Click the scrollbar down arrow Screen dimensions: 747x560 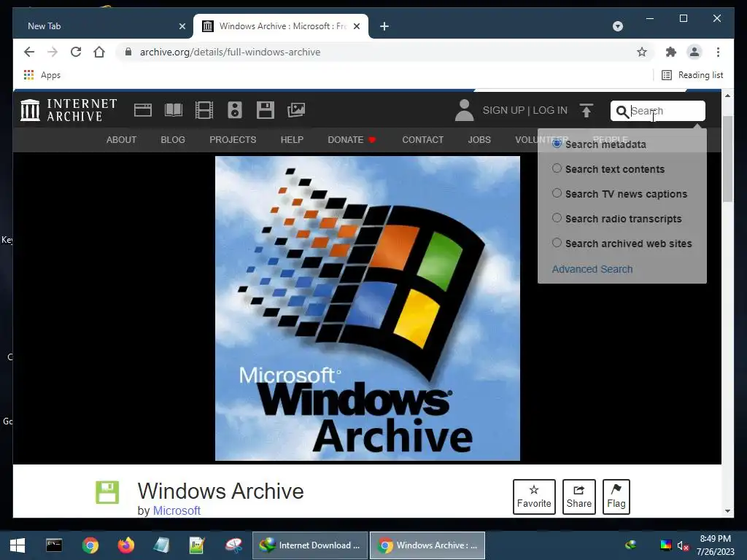[727, 511]
